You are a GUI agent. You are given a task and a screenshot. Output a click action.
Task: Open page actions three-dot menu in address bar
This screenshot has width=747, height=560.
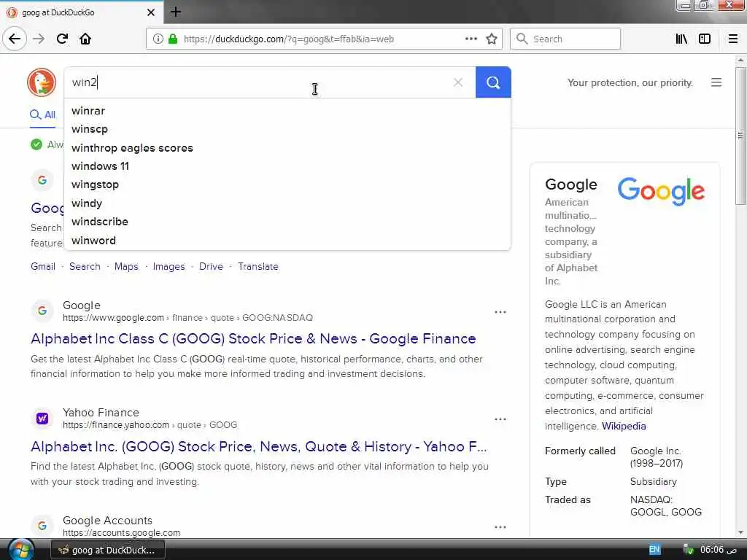[x=471, y=39]
